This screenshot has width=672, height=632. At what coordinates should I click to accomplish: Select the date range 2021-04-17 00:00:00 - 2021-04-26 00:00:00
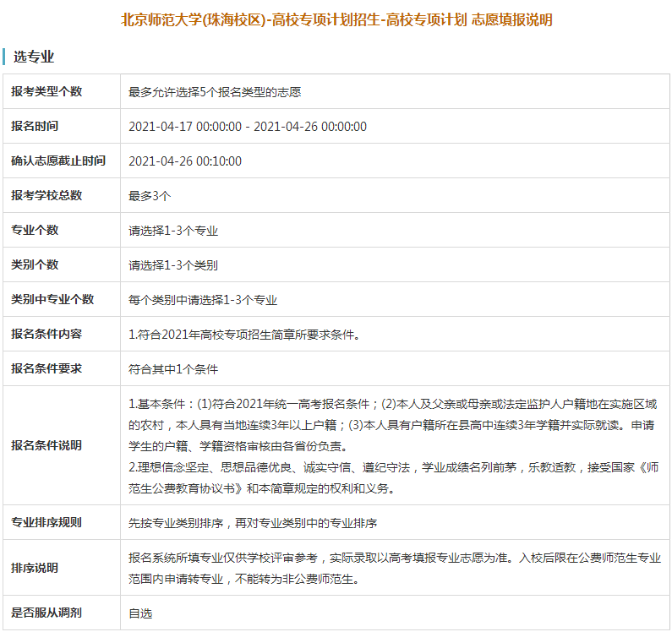[248, 127]
